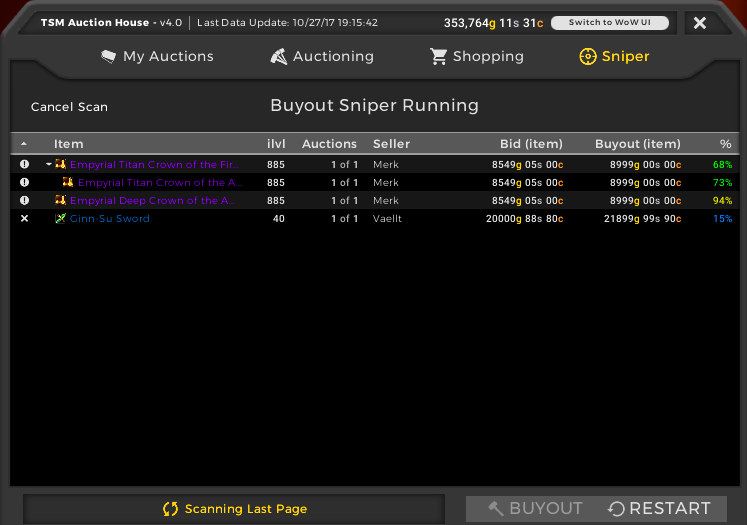The height and width of the screenshot is (525, 747).
Task: Click the My Auctions tag icon
Action: click(109, 56)
